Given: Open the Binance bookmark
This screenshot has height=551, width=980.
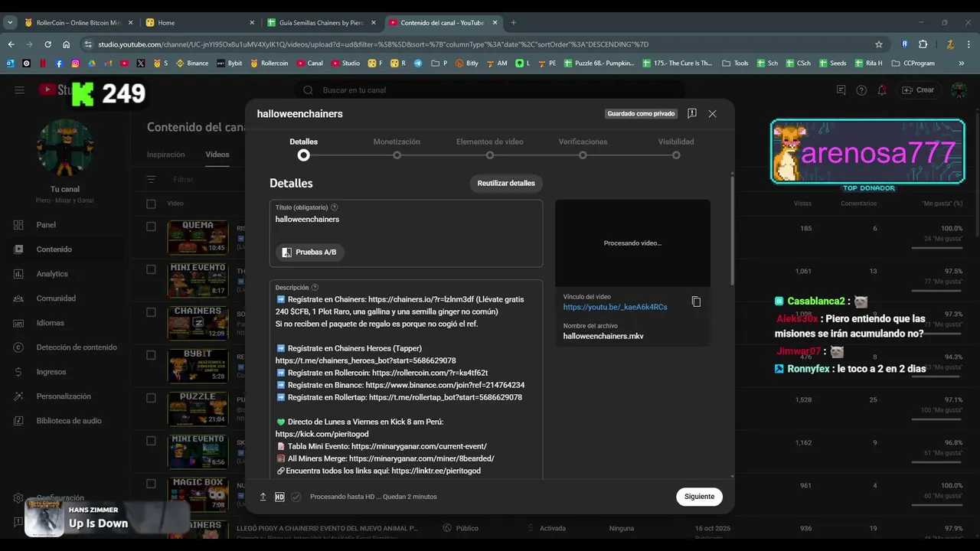Looking at the screenshot, I should click(192, 64).
